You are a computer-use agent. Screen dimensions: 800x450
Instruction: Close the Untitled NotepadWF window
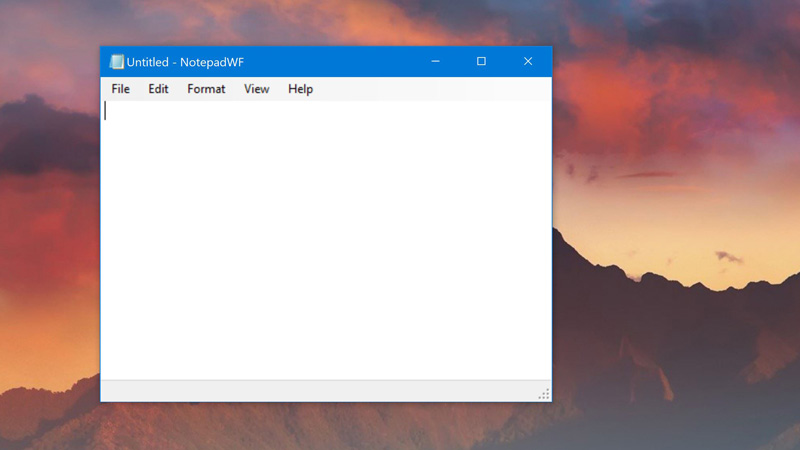click(x=528, y=61)
